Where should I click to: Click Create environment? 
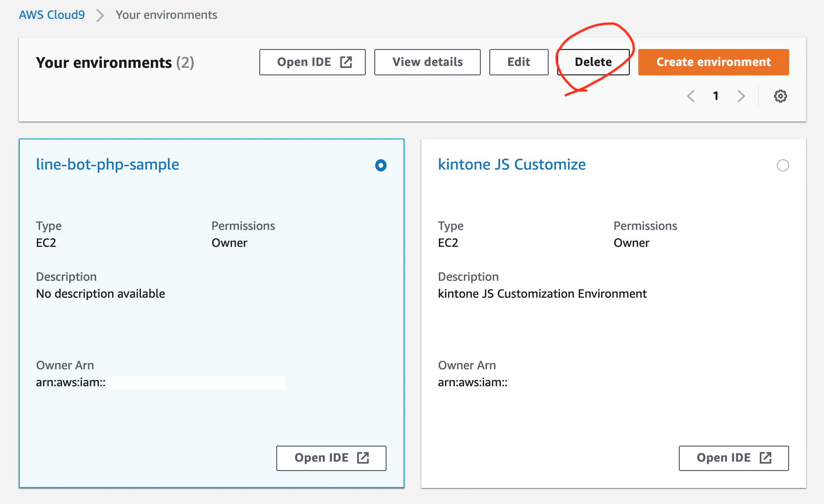[714, 62]
